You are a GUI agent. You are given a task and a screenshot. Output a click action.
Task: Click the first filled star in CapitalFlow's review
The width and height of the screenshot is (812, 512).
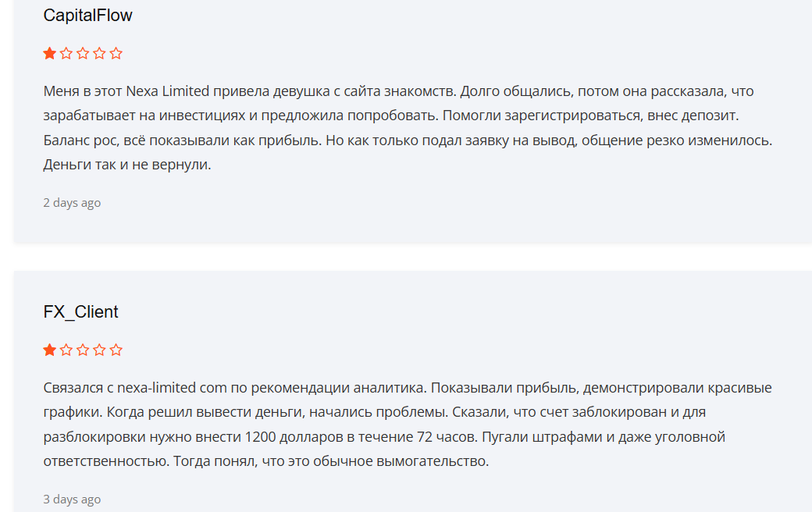click(x=50, y=54)
